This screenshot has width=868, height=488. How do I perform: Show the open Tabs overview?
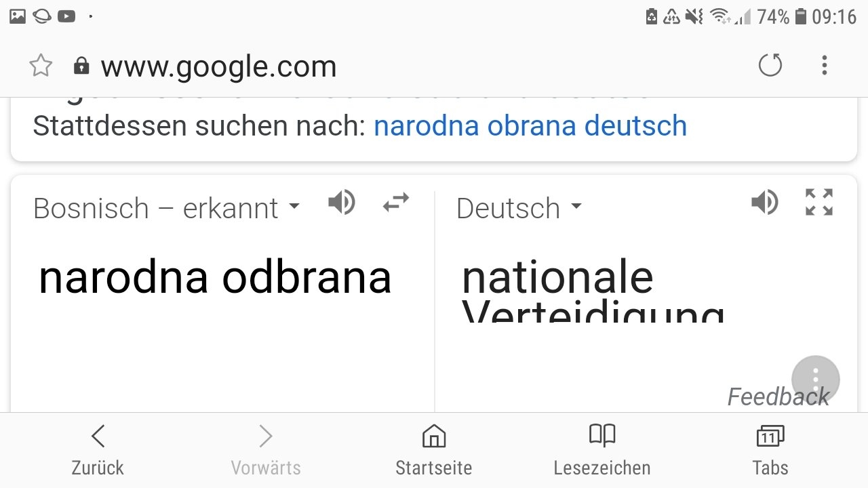(770, 450)
